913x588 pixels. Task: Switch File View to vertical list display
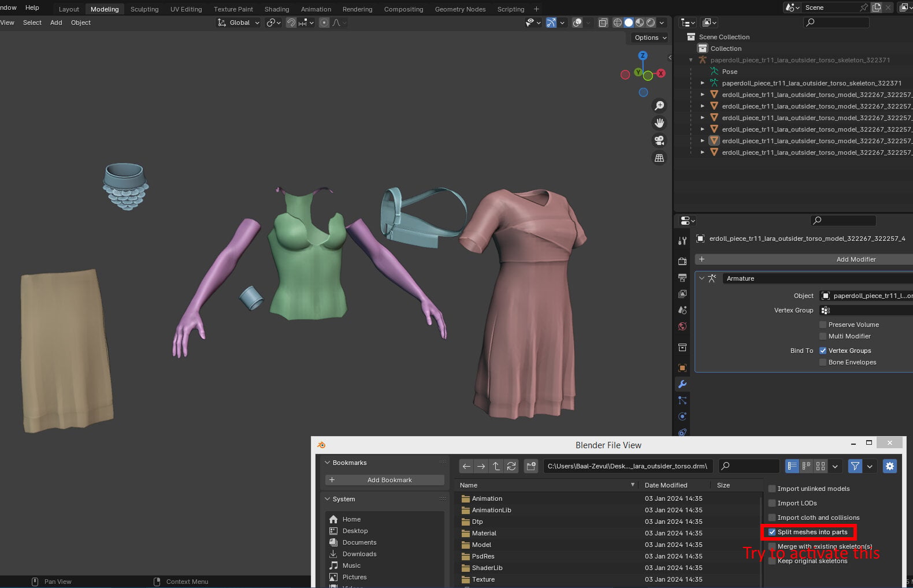pyautogui.click(x=792, y=466)
